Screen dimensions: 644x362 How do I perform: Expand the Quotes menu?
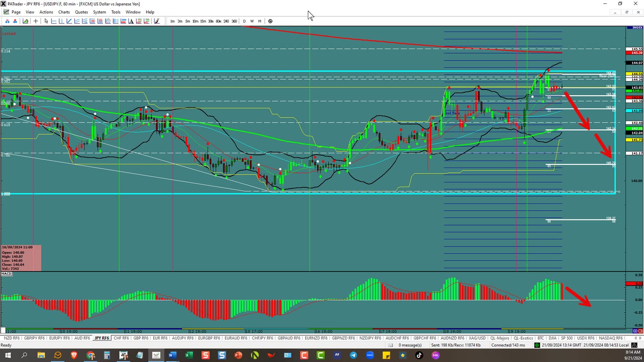81,12
